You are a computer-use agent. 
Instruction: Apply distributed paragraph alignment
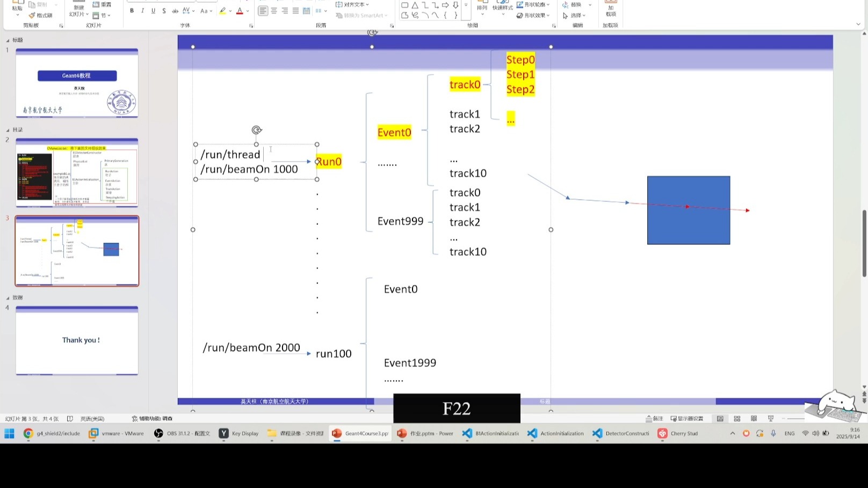pyautogui.click(x=306, y=11)
